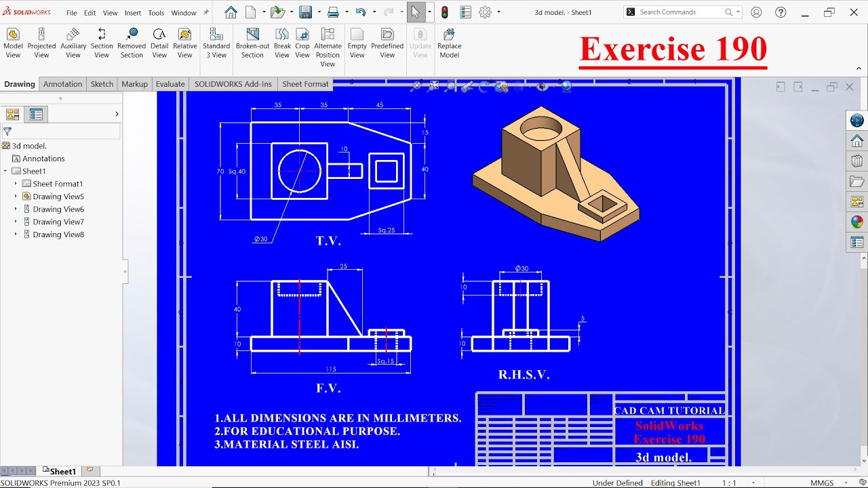Switch to the Annotation tab

click(x=62, y=84)
